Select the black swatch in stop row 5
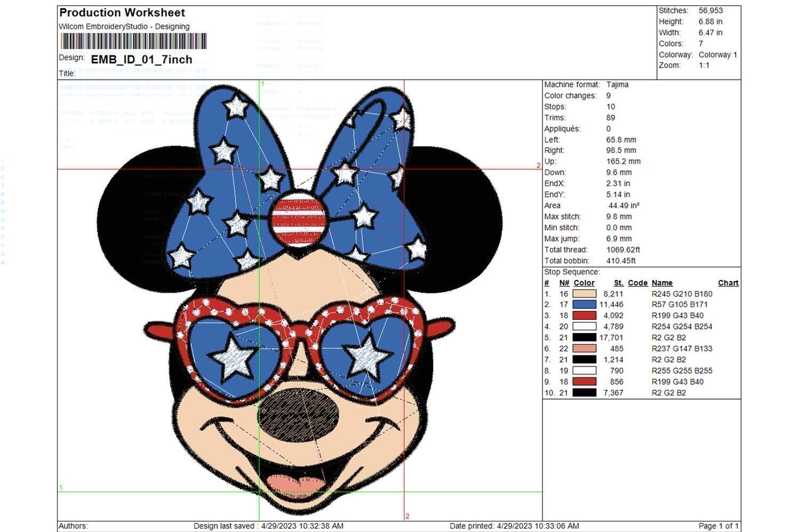 tap(584, 337)
